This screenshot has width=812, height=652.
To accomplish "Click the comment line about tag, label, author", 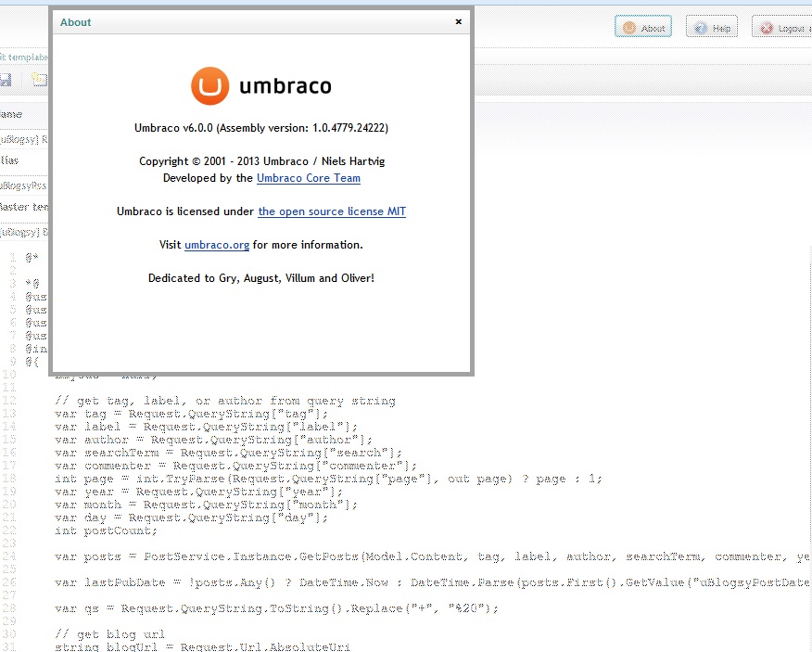I will coord(224,402).
